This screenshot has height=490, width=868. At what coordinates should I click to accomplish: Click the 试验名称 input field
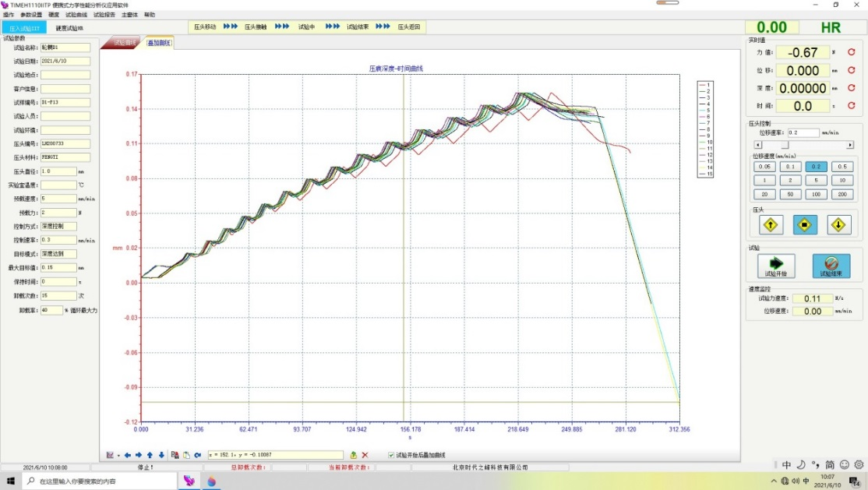point(65,48)
